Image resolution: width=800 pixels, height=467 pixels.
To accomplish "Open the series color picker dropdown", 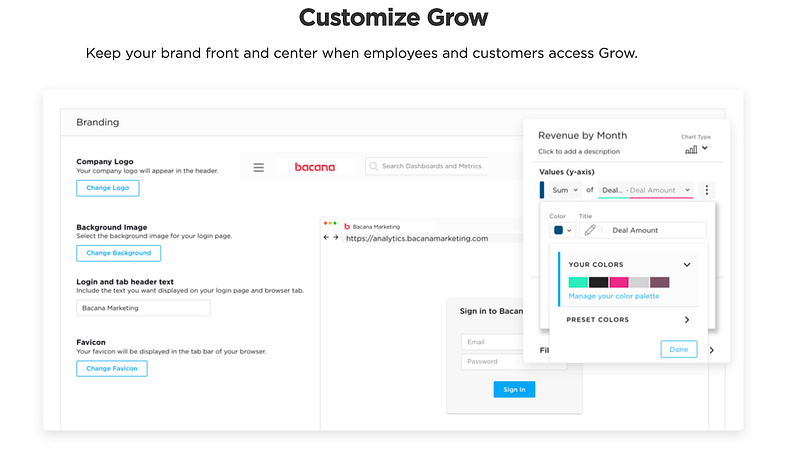I will pyautogui.click(x=562, y=230).
